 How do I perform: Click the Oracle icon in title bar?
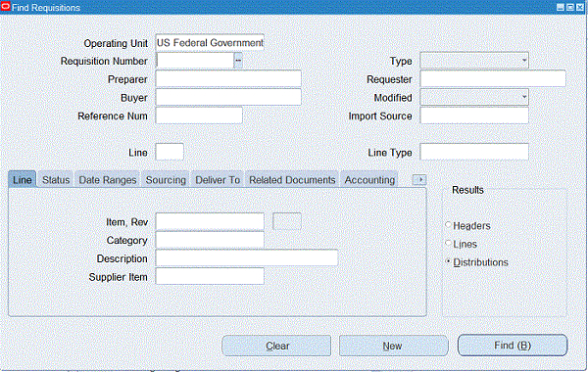5,7
